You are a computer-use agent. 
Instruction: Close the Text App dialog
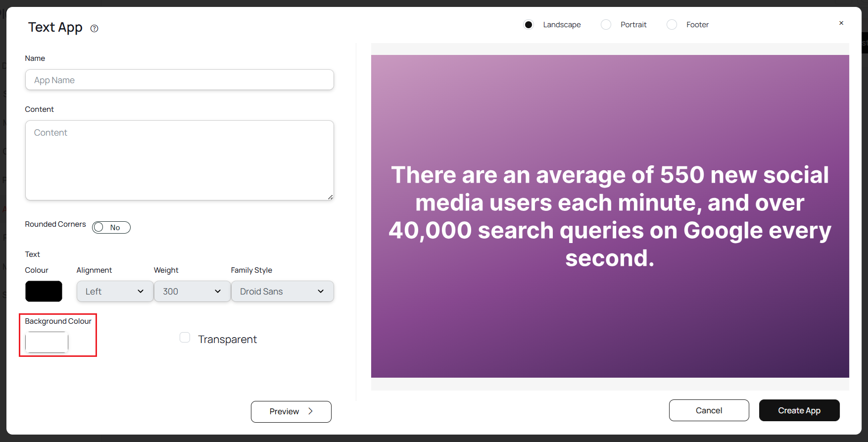[841, 23]
